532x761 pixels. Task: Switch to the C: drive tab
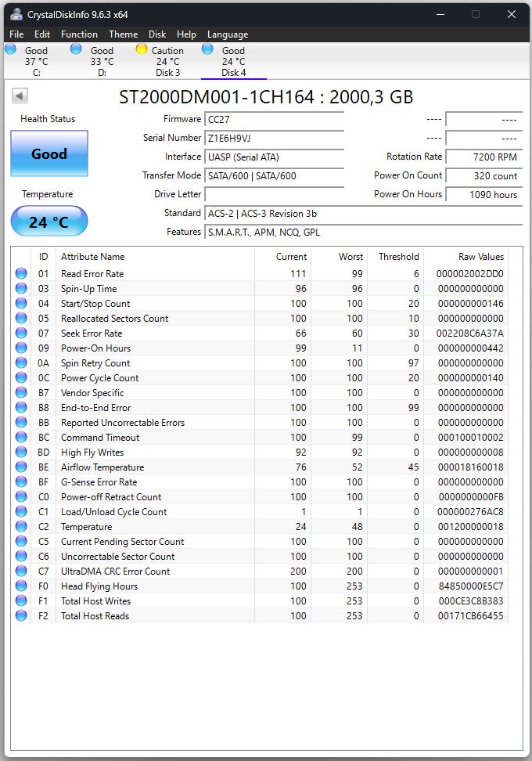tap(36, 61)
